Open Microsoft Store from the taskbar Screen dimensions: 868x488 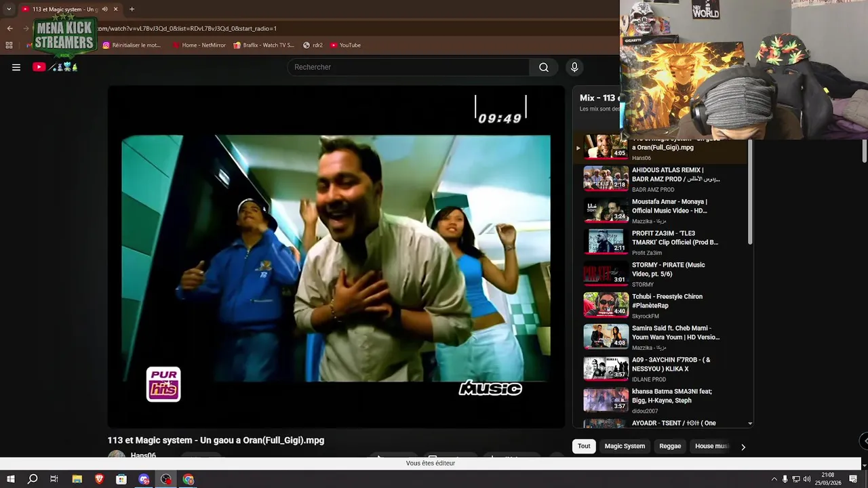(x=121, y=479)
